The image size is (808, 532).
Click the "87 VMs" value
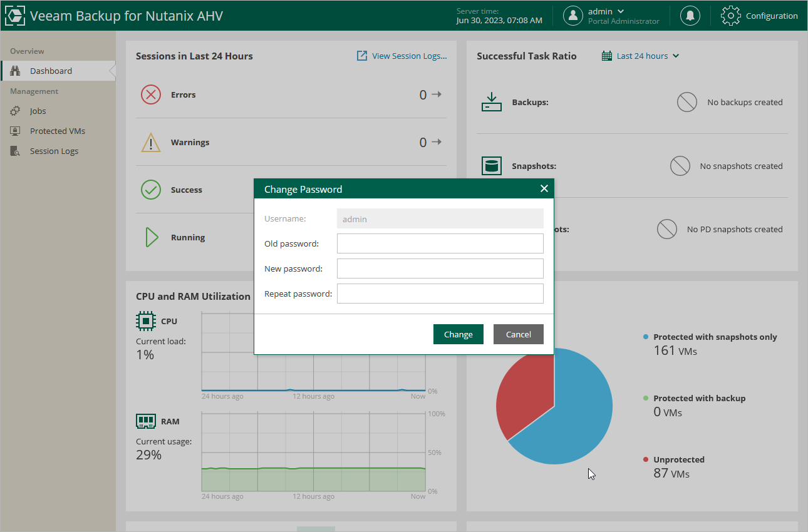click(671, 473)
